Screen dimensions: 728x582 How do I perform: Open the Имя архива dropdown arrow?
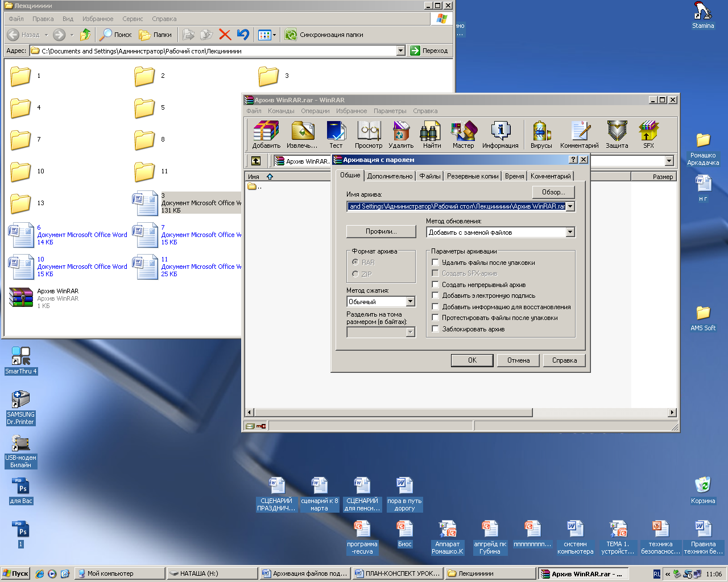(570, 206)
